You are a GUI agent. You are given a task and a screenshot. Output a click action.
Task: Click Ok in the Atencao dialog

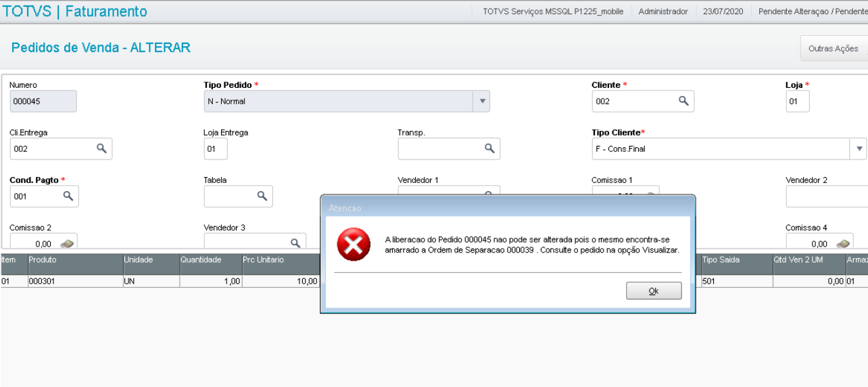(654, 291)
